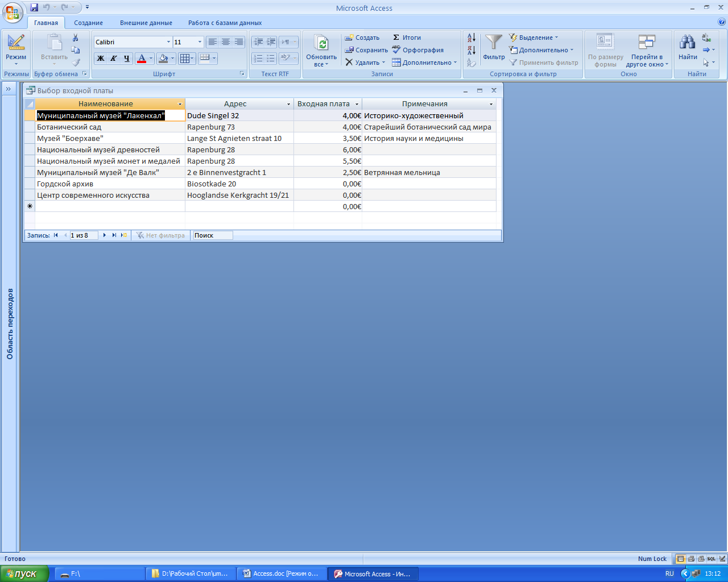Open font size 11 dropdown
728x582 pixels.
200,42
